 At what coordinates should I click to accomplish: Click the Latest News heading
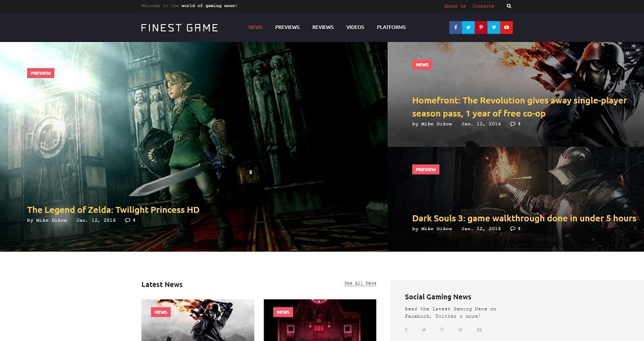[162, 284]
